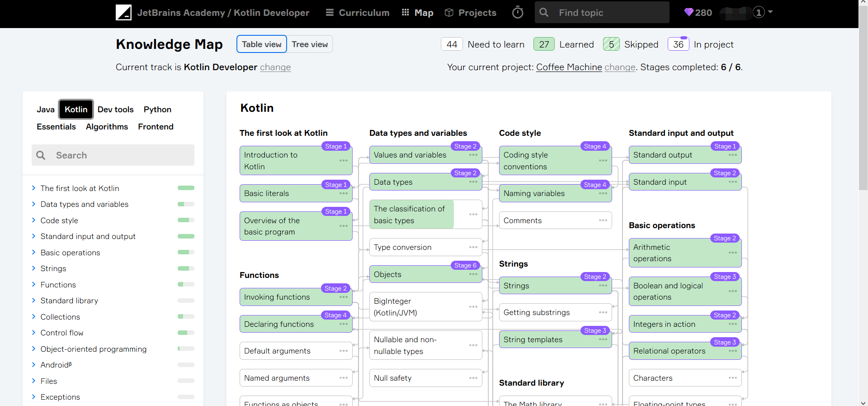868x406 pixels.
Task: Expand the Collections sidebar section
Action: click(33, 316)
